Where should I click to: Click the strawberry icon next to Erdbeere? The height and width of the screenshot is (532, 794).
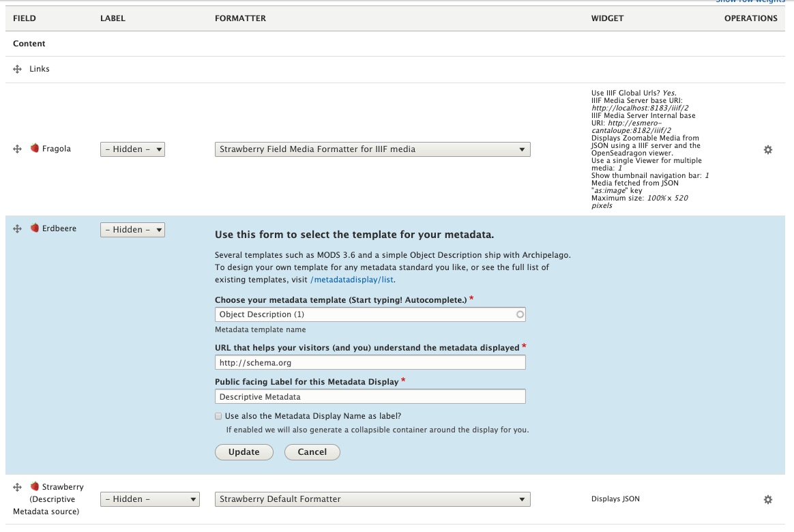coord(35,228)
